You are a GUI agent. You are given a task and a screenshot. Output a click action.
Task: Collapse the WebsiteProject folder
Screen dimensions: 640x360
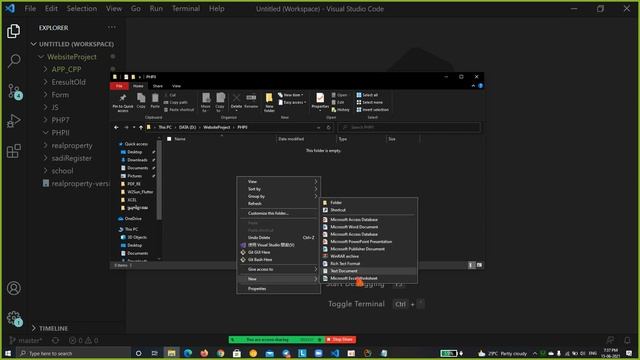point(41,57)
